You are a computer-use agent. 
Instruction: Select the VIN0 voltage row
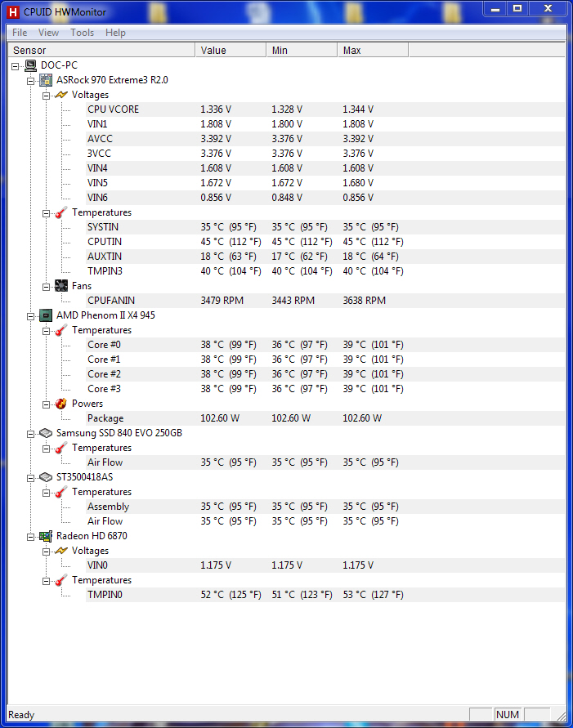pos(325,565)
